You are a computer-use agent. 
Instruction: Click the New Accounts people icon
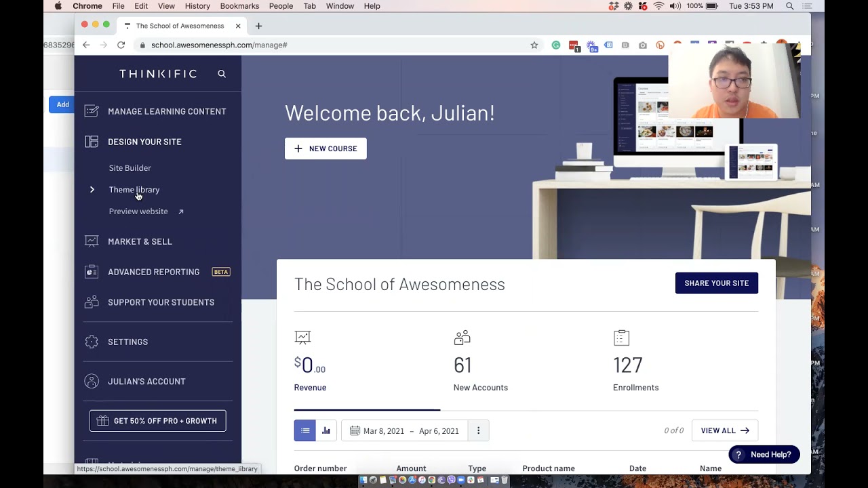click(462, 337)
